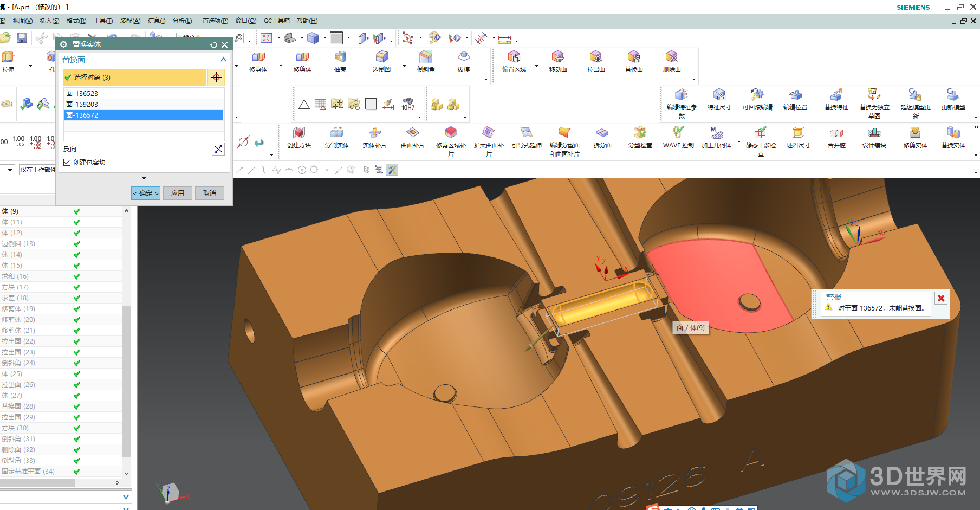Open the 加工几何体 dropdown arrow

point(739,142)
